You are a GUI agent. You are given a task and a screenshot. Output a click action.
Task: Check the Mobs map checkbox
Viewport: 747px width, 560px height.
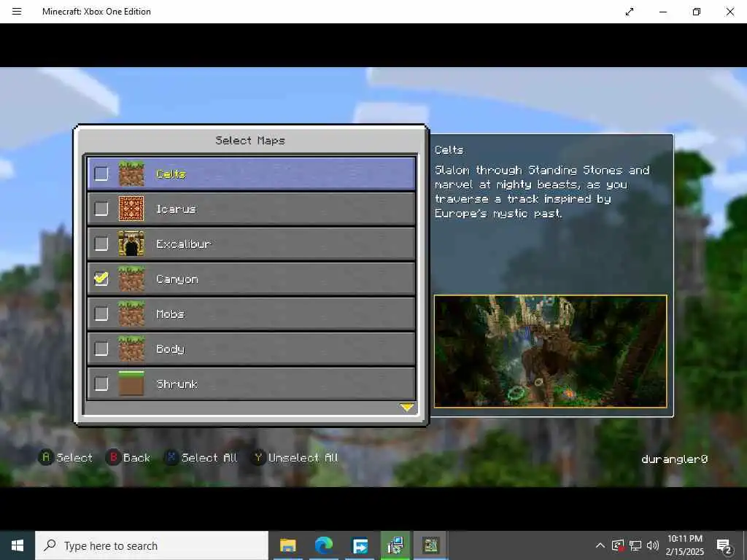(101, 314)
